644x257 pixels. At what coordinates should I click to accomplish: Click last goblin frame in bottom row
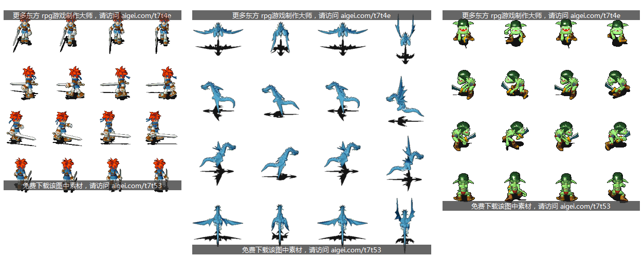[x=617, y=186]
